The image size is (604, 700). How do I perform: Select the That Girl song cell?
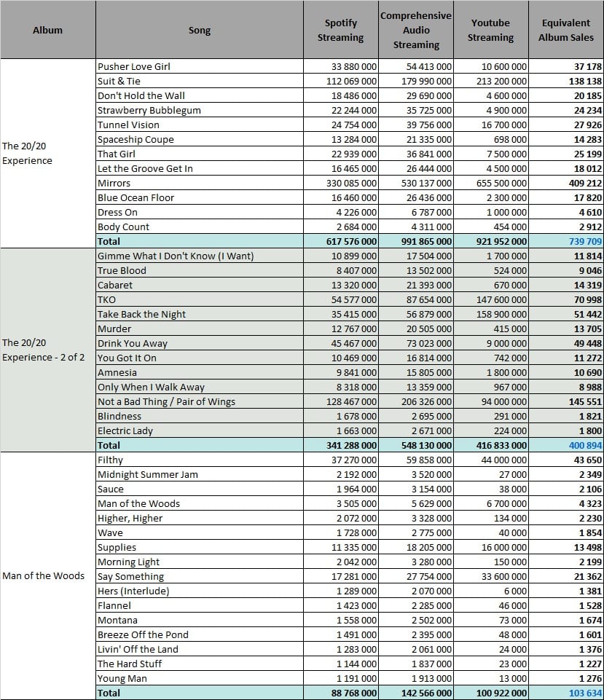click(200, 154)
